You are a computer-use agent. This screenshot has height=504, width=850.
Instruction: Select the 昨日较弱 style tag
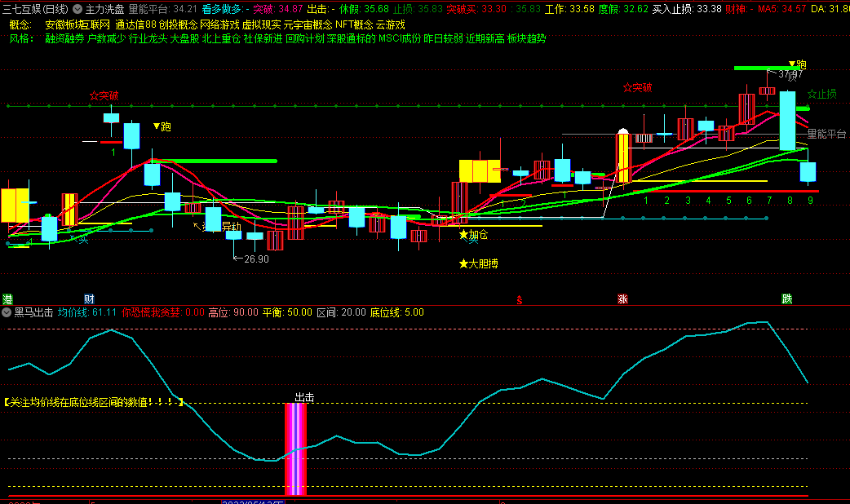click(x=444, y=38)
